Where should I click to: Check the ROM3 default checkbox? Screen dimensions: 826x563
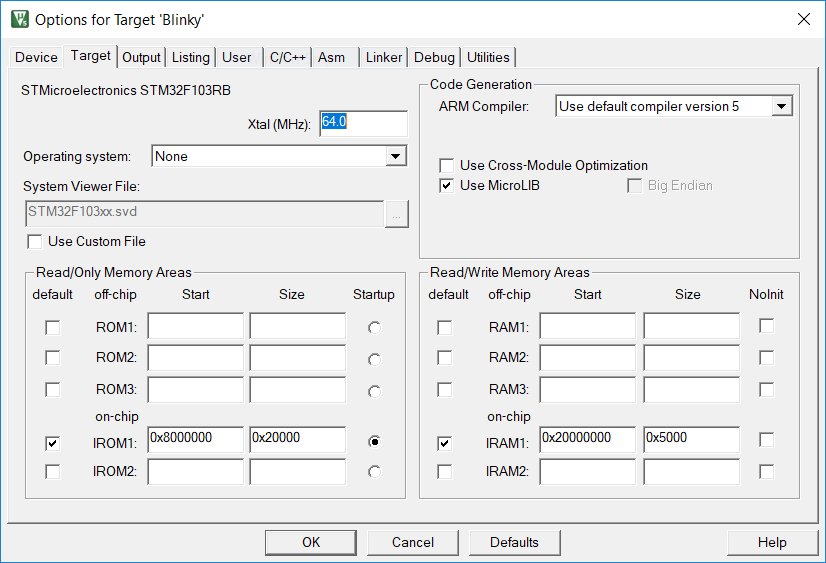pos(53,390)
